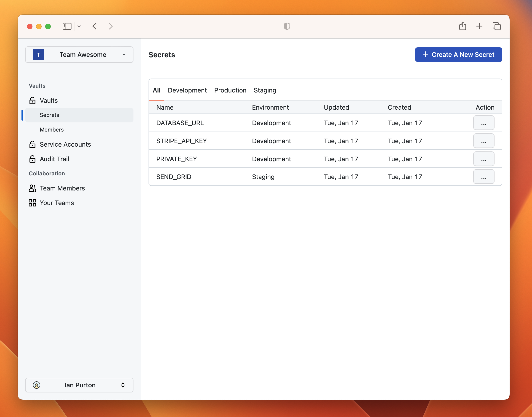Expand the Ian Purton account dropdown
532x417 pixels.
(x=122, y=385)
